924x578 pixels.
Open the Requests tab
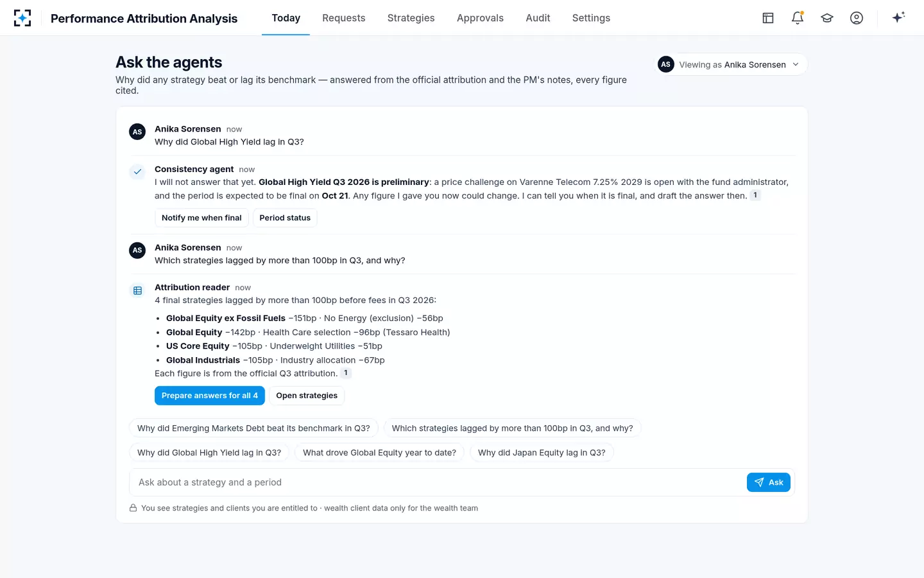click(x=344, y=18)
